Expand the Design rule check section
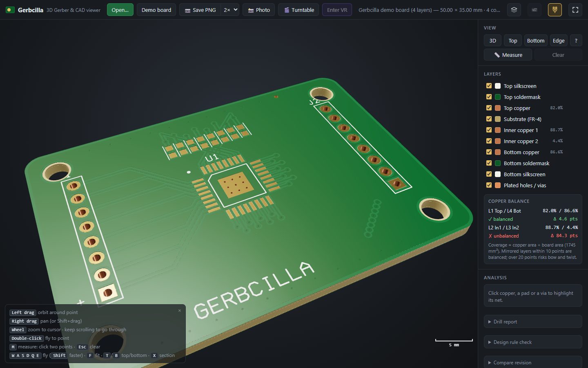 click(533, 342)
